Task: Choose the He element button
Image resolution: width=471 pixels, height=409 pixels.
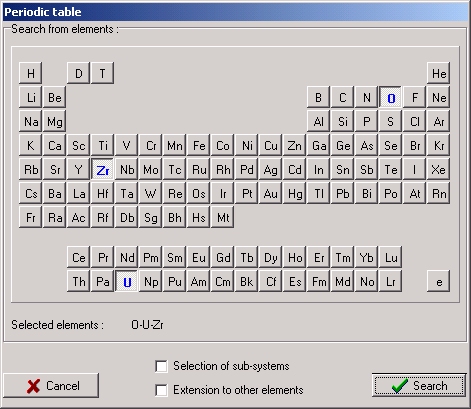Action: 439,73
